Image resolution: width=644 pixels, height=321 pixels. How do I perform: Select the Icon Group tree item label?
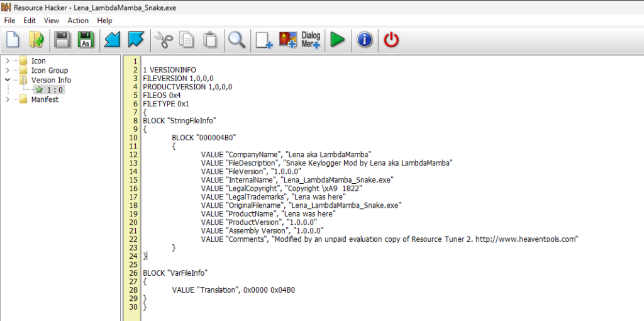50,70
